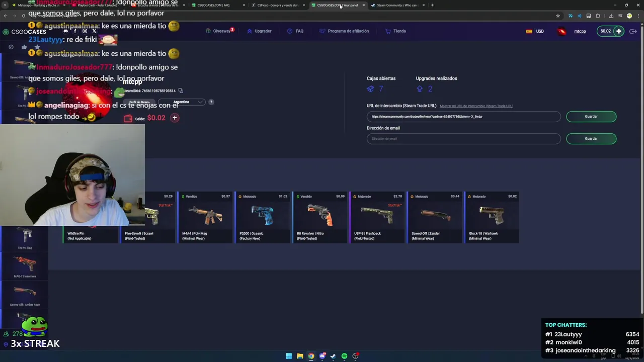Go to the Upgrader section
This screenshot has height=362, width=644.
coord(259,31)
